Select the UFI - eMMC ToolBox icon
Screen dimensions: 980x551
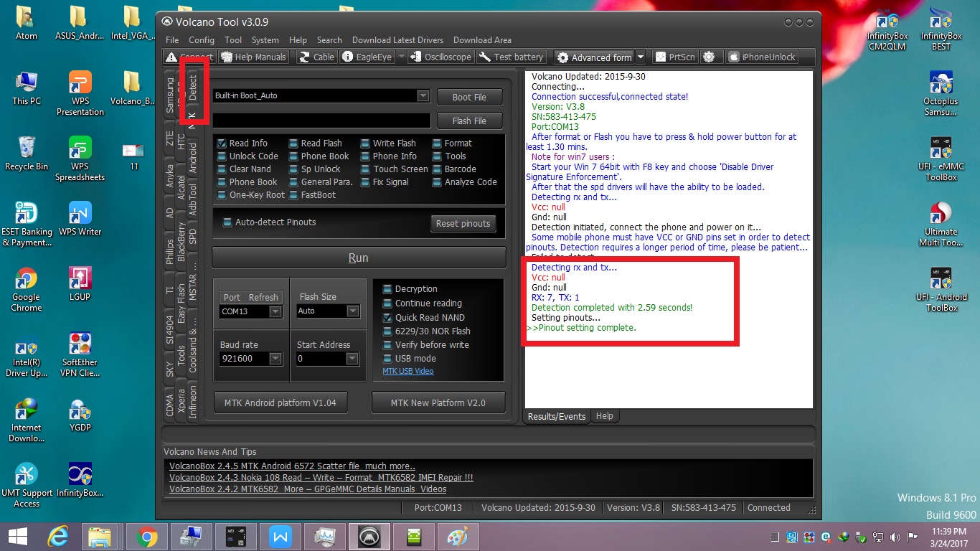[941, 159]
